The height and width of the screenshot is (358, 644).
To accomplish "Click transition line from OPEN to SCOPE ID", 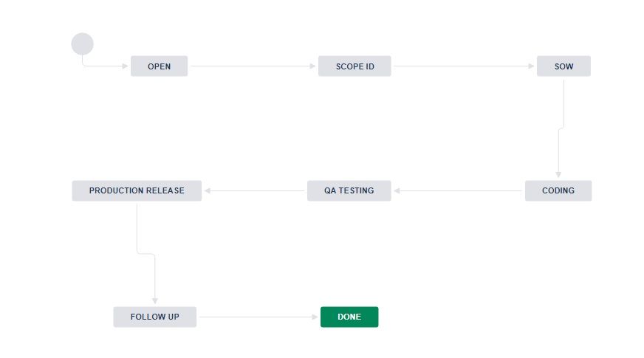I will pyautogui.click(x=251, y=66).
